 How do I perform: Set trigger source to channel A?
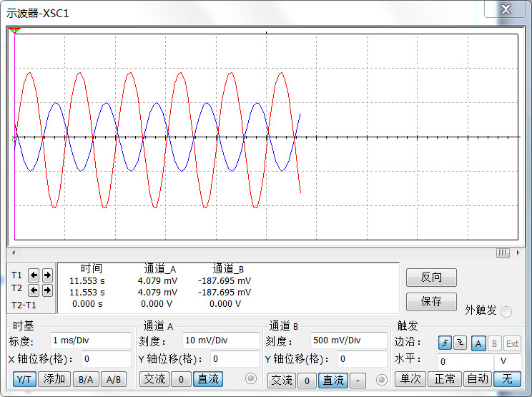(479, 343)
